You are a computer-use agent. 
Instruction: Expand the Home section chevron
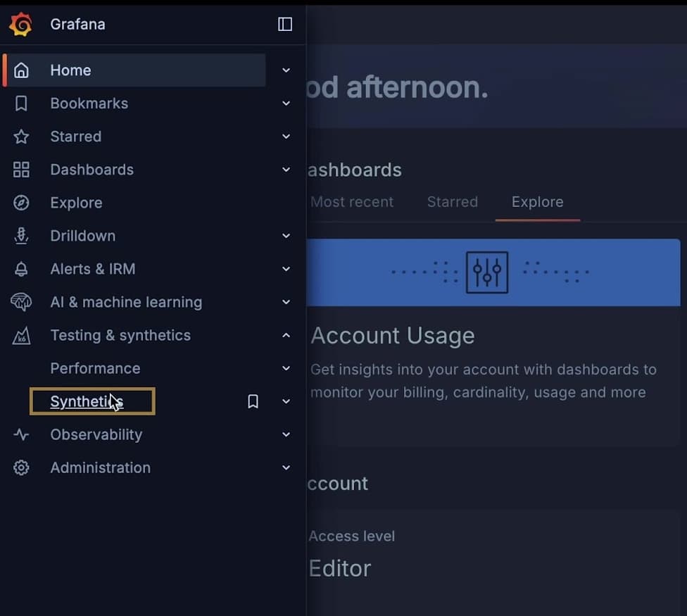[x=286, y=70]
